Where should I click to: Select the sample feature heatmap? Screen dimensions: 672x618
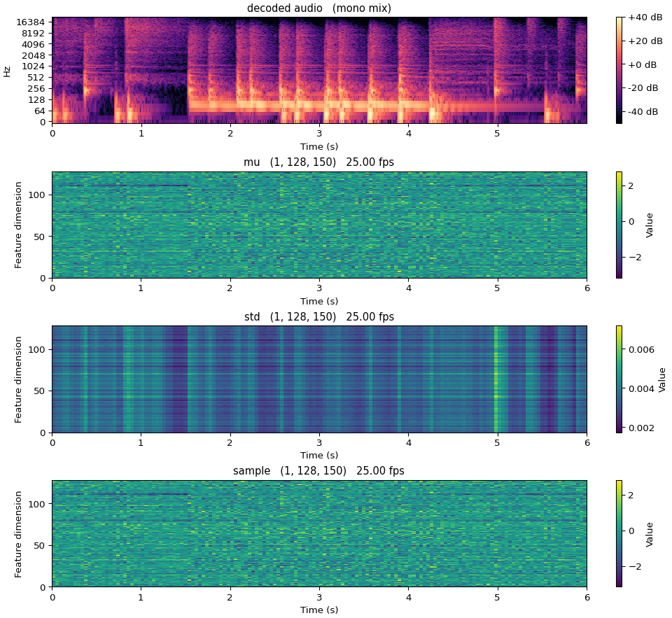(x=319, y=533)
